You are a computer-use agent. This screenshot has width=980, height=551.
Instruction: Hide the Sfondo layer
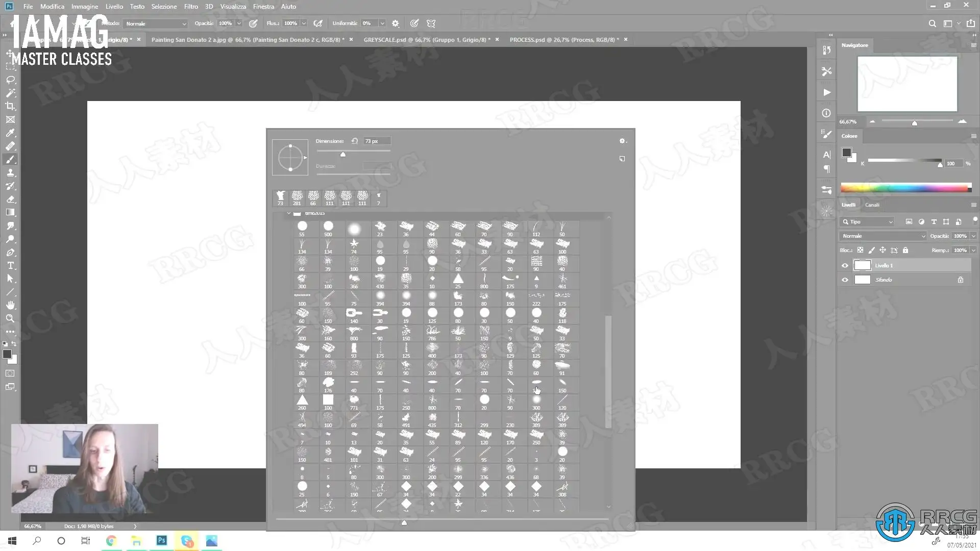[x=845, y=280]
